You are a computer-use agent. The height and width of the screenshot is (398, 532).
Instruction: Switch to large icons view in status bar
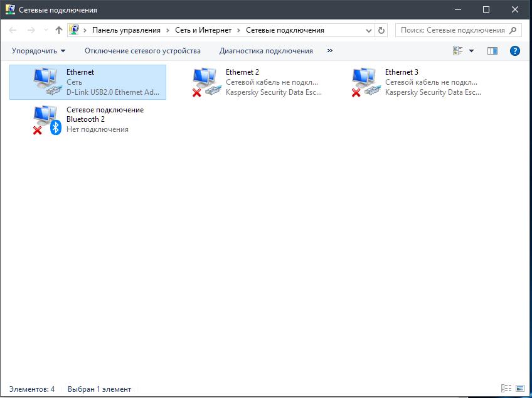point(520,388)
